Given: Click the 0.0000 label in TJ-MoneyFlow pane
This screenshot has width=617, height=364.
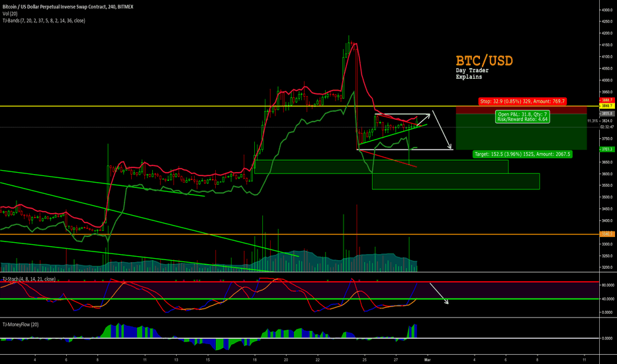Looking at the screenshot, I should 608,338.
